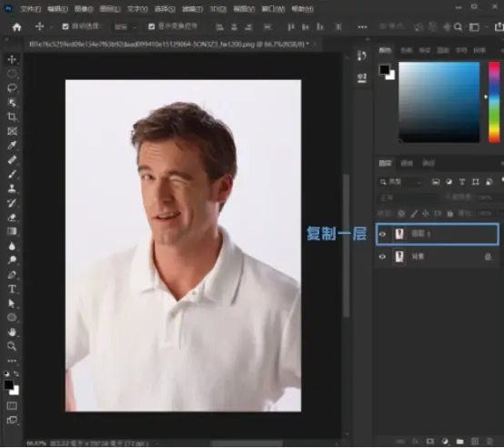Open the Properties panel icon in collapsed dock
The image size is (504, 448).
pyautogui.click(x=362, y=77)
